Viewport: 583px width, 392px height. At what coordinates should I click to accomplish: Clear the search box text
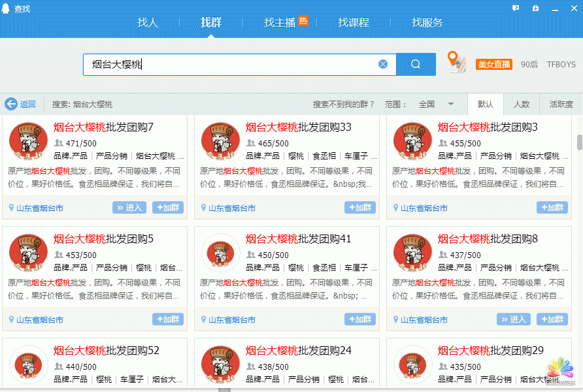[x=383, y=64]
